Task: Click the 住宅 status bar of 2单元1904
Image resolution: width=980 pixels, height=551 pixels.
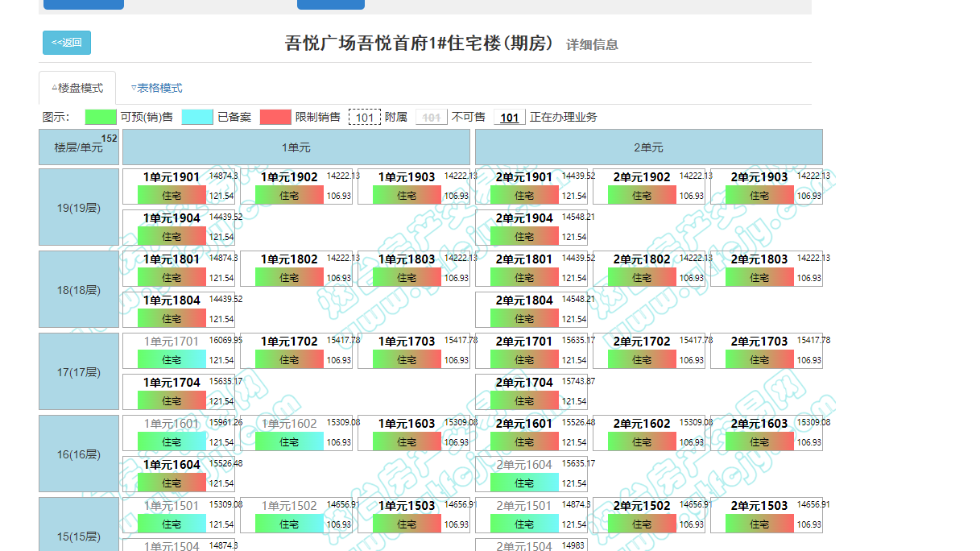Action: (x=524, y=236)
